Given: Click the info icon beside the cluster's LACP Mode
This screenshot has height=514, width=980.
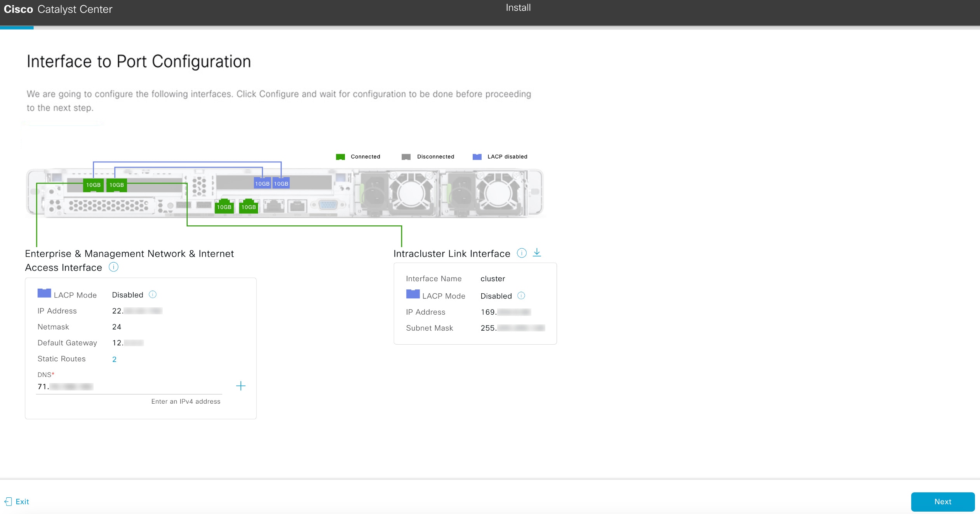Looking at the screenshot, I should pyautogui.click(x=522, y=296).
